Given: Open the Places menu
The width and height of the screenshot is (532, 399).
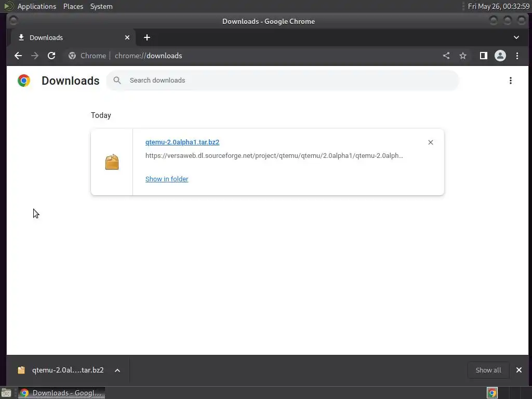Looking at the screenshot, I should 73,6.
